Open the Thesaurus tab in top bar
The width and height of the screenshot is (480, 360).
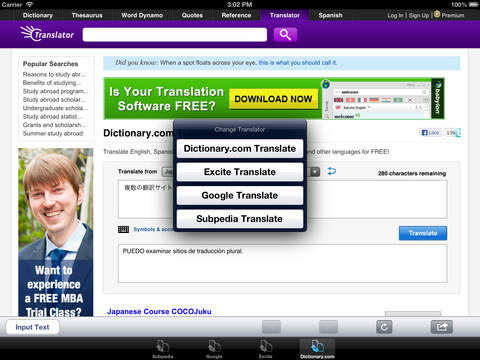(x=87, y=15)
